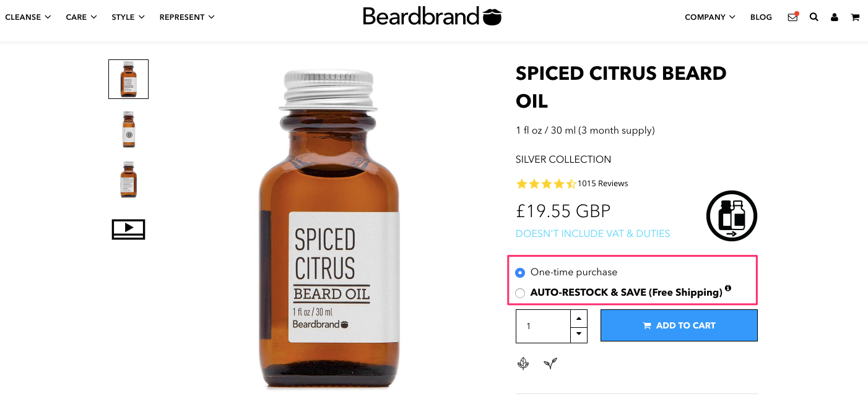
Task: Increase quantity with the up stepper arrow
Action: (x=578, y=318)
